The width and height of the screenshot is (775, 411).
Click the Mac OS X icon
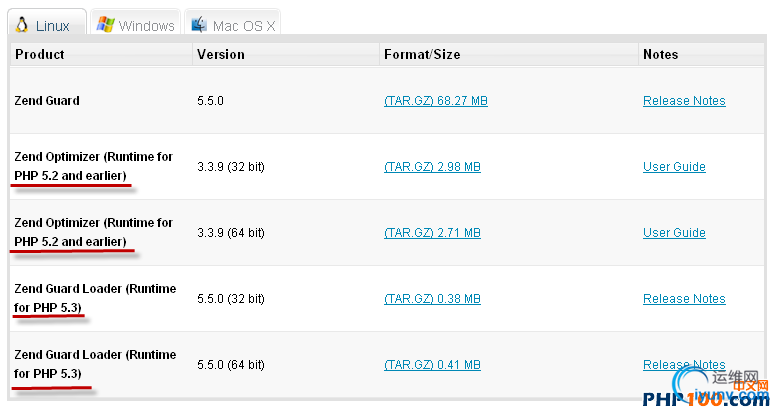click(x=200, y=25)
